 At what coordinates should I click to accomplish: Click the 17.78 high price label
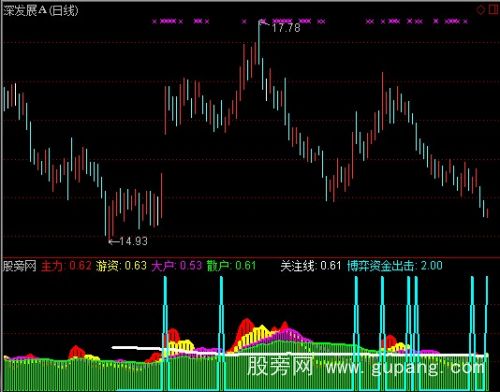286,28
